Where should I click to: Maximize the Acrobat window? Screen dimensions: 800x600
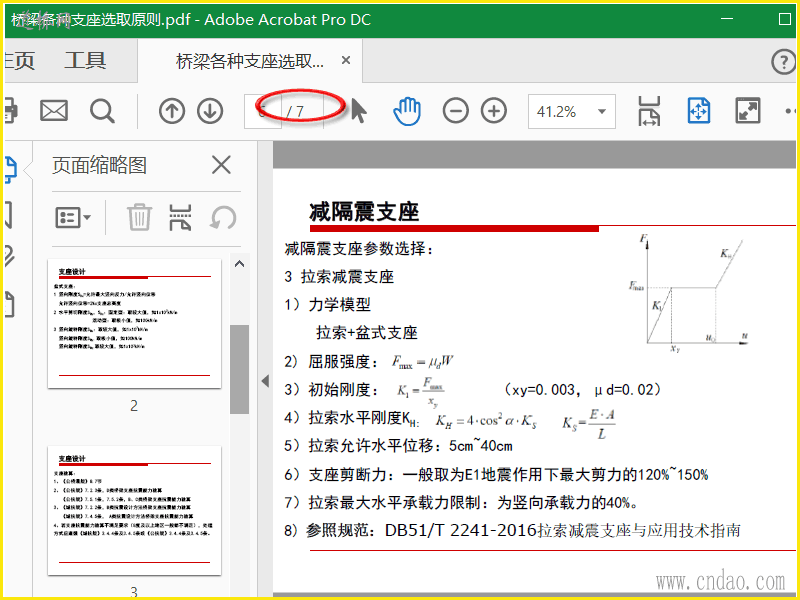pyautogui.click(x=785, y=19)
